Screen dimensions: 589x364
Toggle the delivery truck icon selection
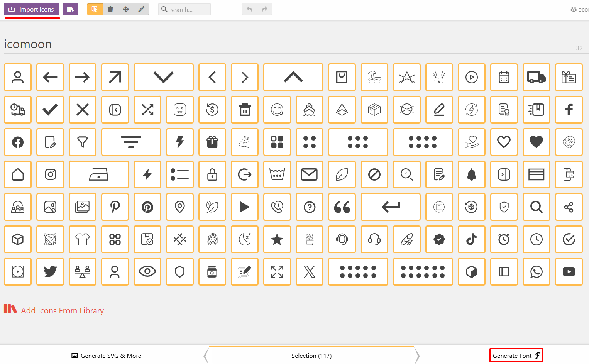[x=537, y=77]
